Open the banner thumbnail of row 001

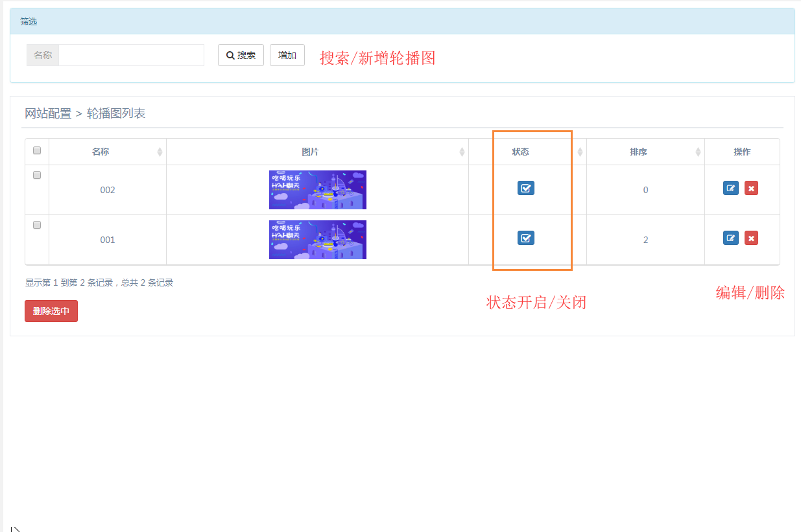coord(318,240)
